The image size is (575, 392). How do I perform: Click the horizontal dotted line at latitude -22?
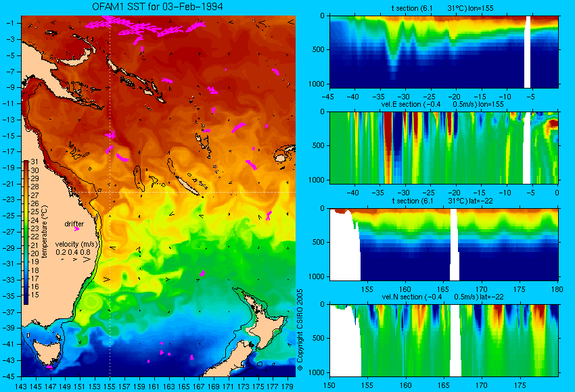coord(183,192)
